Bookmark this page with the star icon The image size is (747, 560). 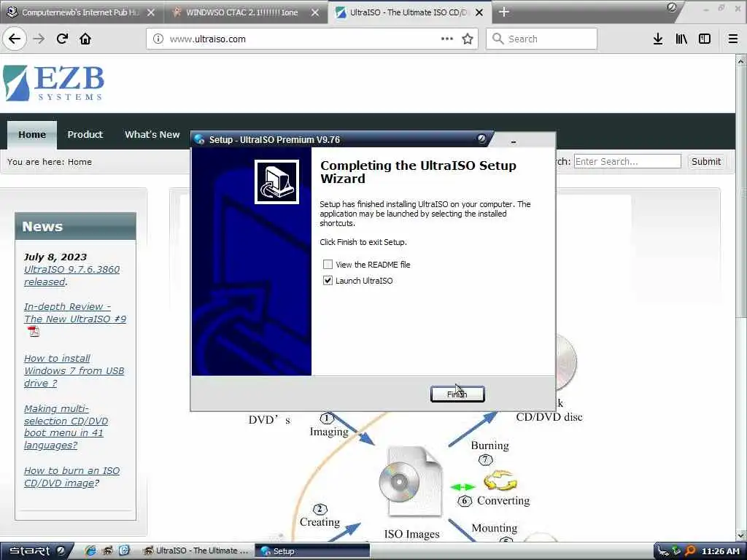pos(468,39)
